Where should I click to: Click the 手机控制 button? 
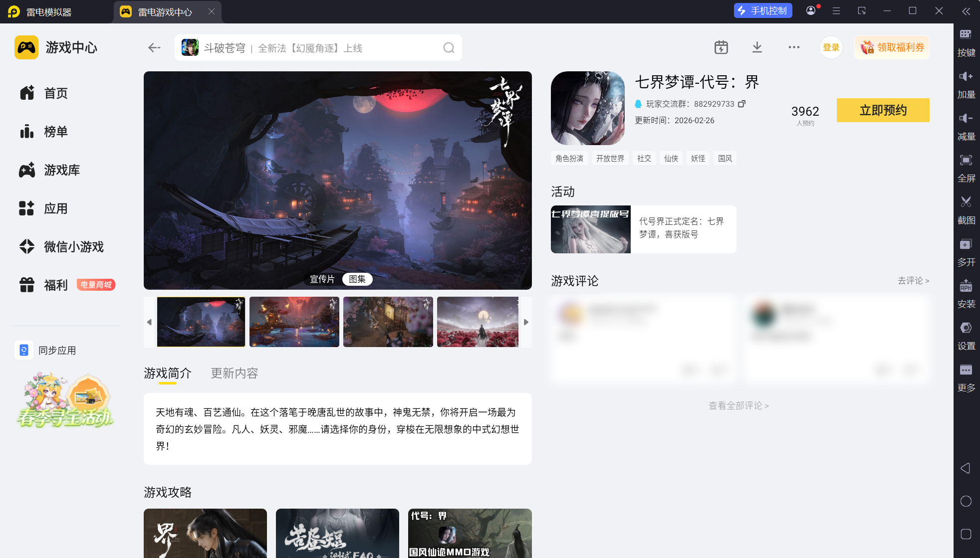click(x=763, y=11)
